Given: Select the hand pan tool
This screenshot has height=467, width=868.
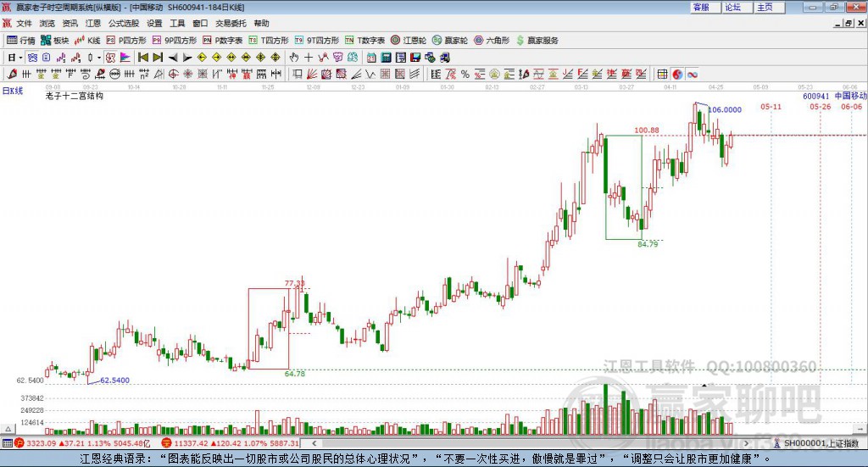Looking at the screenshot, I should (x=294, y=58).
